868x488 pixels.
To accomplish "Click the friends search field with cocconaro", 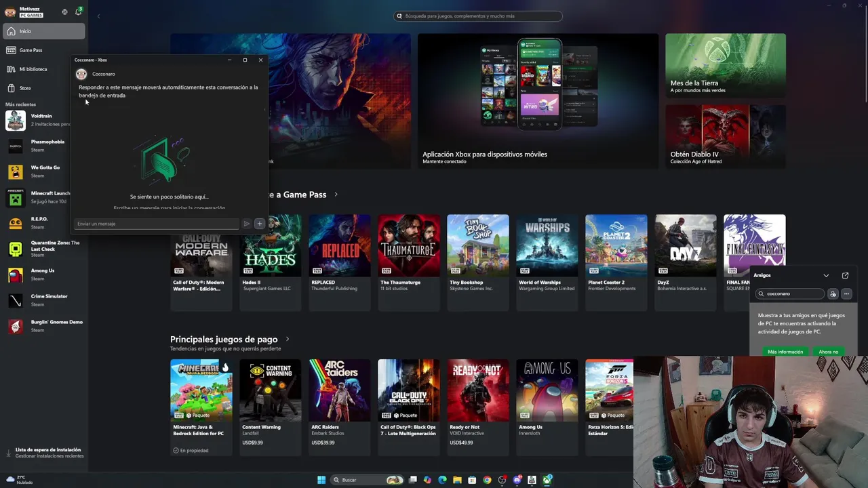I will pos(791,294).
